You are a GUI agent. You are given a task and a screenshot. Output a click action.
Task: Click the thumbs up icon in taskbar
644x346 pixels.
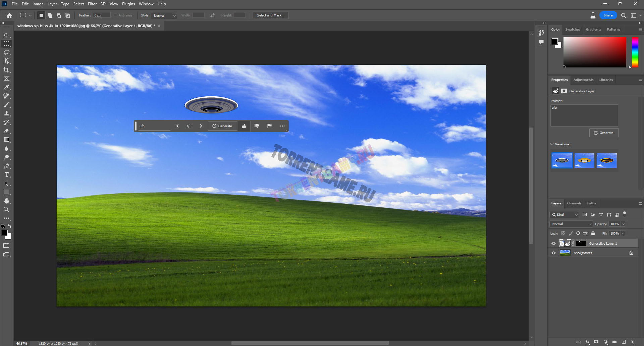pos(244,126)
